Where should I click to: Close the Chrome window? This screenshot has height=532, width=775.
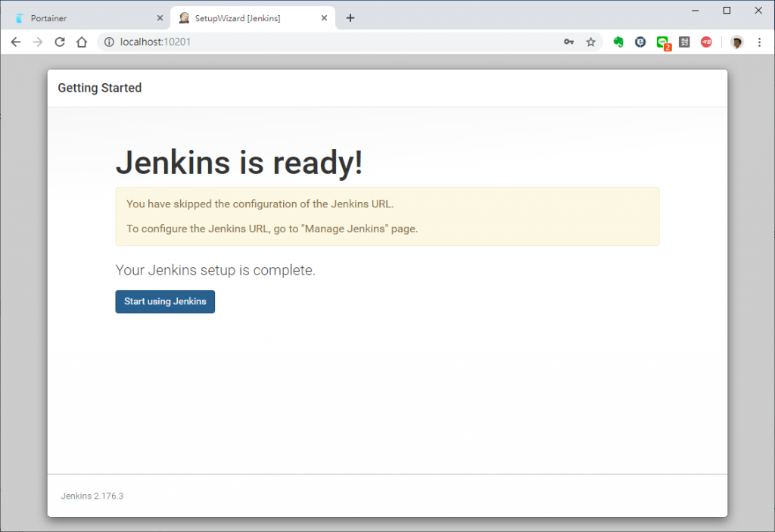pos(758,11)
